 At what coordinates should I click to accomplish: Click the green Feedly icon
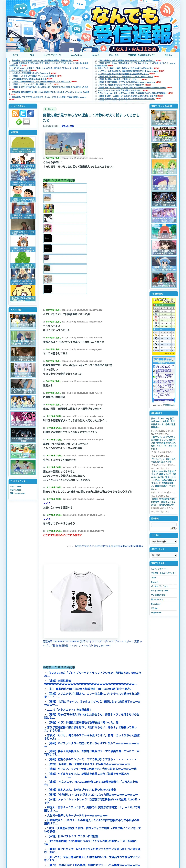[19, 122]
